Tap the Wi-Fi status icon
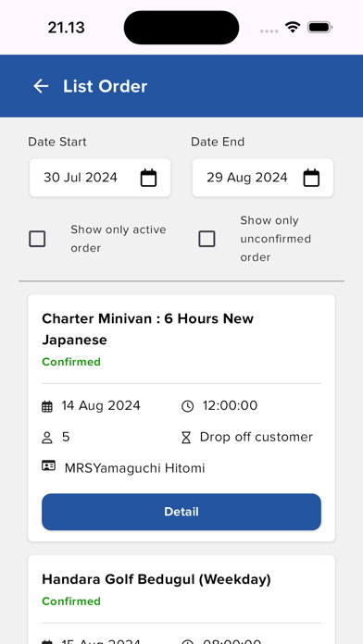 click(293, 28)
